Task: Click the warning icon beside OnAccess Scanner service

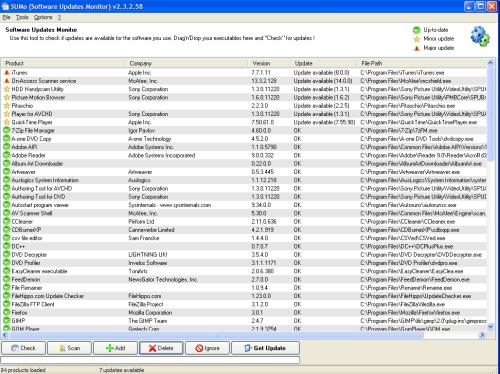Action: click(7, 81)
